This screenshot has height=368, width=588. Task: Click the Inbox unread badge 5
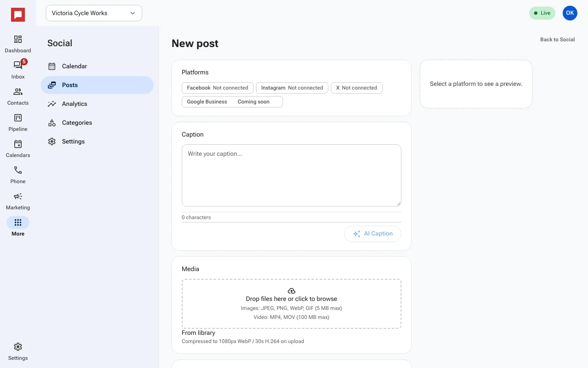tap(24, 62)
